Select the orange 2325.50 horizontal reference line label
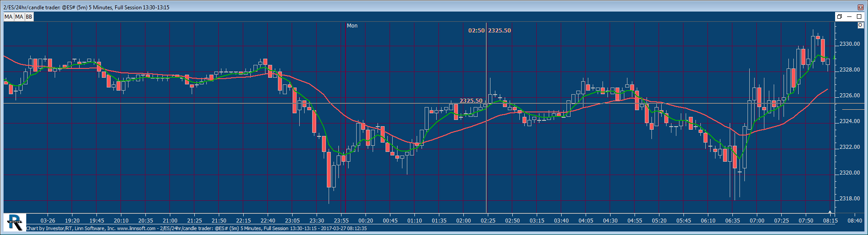 [471, 101]
